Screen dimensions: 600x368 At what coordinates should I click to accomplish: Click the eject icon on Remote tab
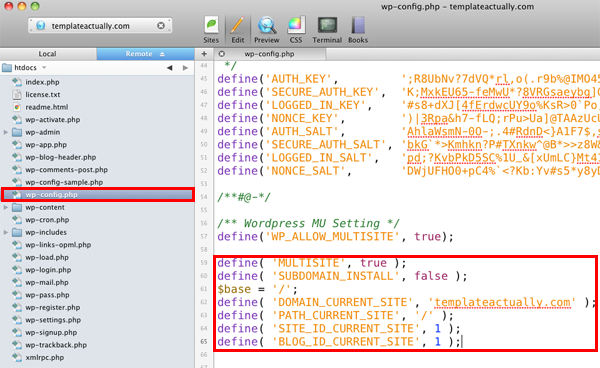pos(162,54)
